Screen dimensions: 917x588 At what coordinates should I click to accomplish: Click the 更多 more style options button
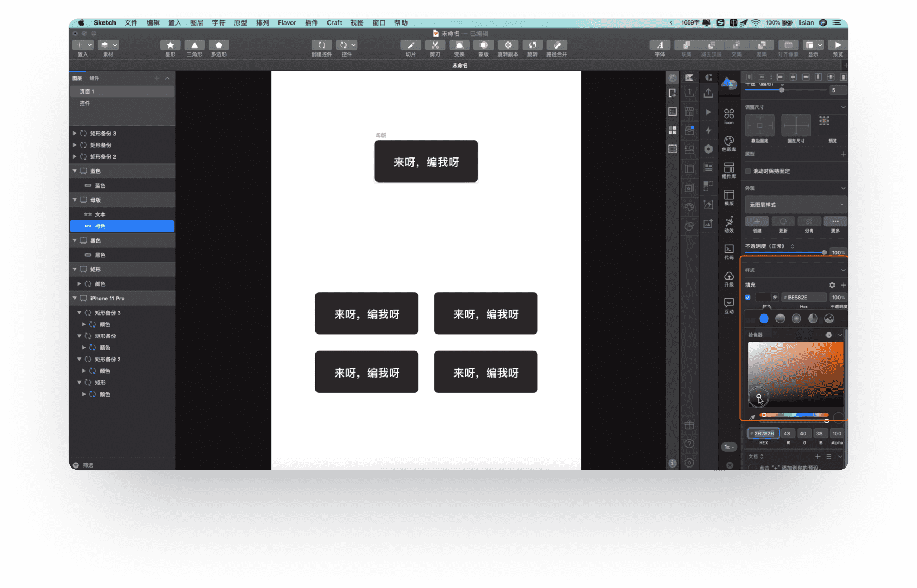tap(835, 221)
